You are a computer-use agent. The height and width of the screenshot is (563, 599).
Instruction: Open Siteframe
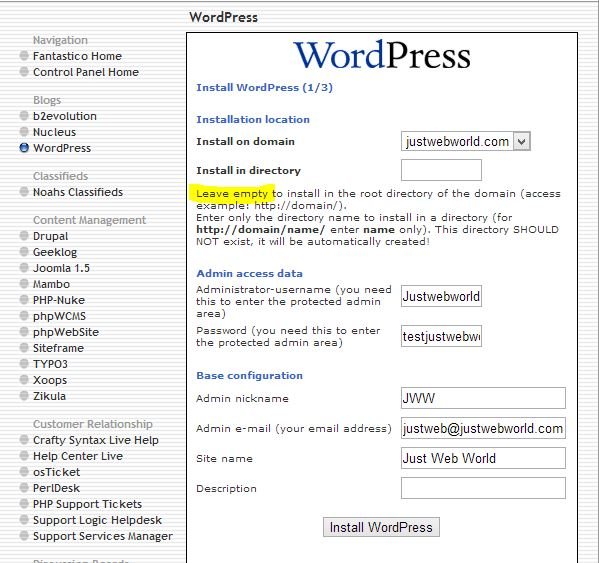58,348
